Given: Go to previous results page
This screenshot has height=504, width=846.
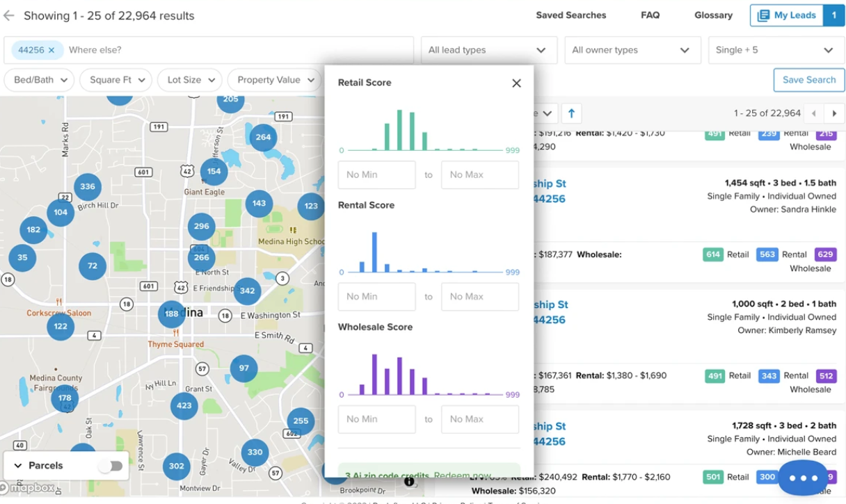Looking at the screenshot, I should tap(813, 113).
